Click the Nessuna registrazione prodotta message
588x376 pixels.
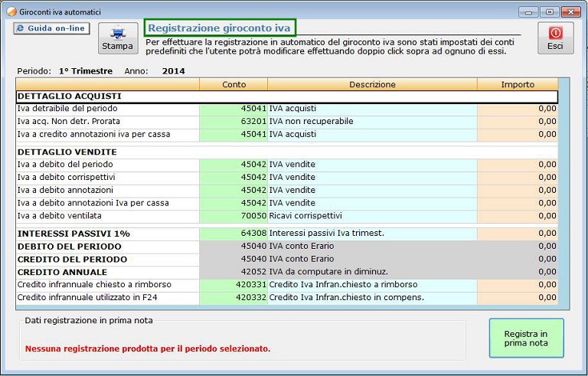pos(148,348)
